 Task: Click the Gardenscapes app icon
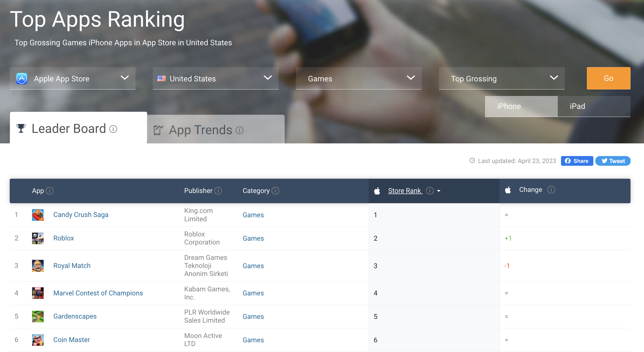tap(38, 316)
